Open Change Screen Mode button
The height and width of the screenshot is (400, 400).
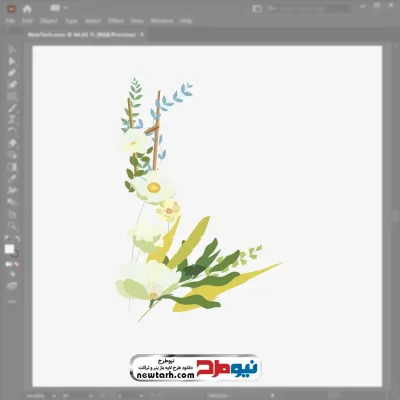coord(12,286)
